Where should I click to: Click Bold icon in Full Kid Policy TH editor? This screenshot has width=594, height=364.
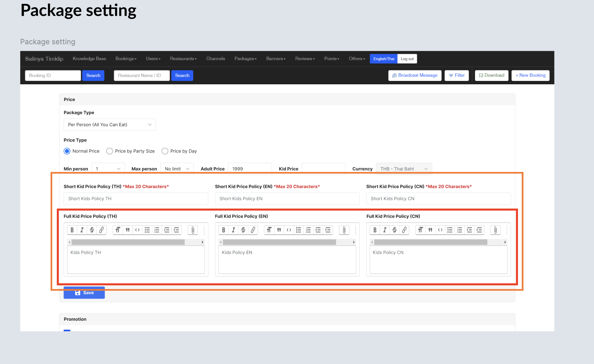[x=72, y=230]
